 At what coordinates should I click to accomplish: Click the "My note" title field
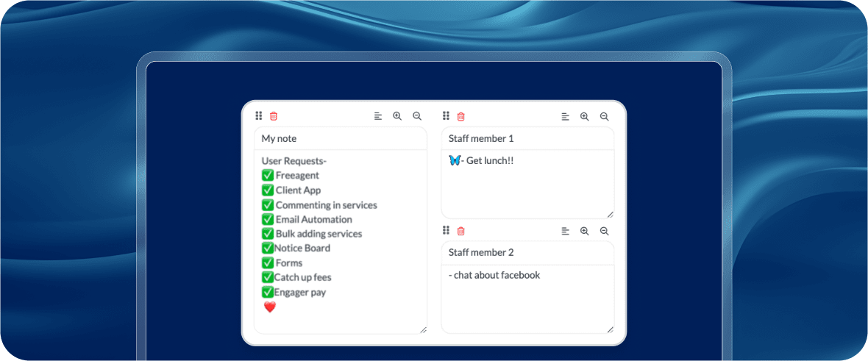(x=341, y=139)
